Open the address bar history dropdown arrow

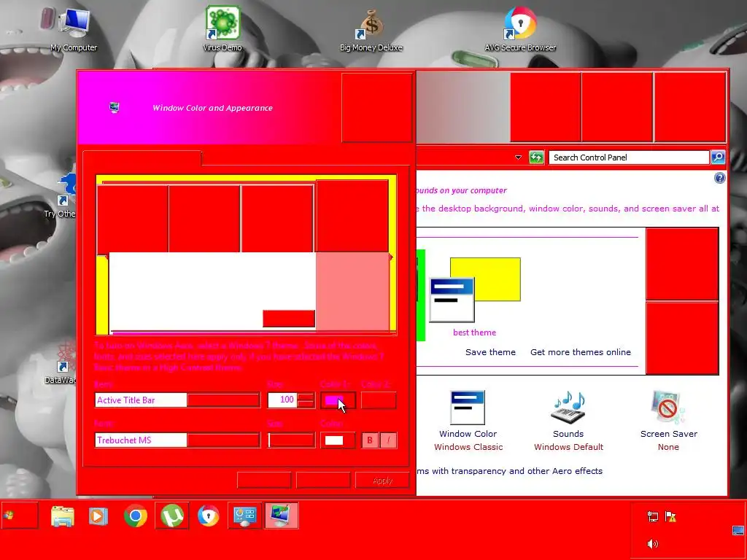pyautogui.click(x=519, y=157)
